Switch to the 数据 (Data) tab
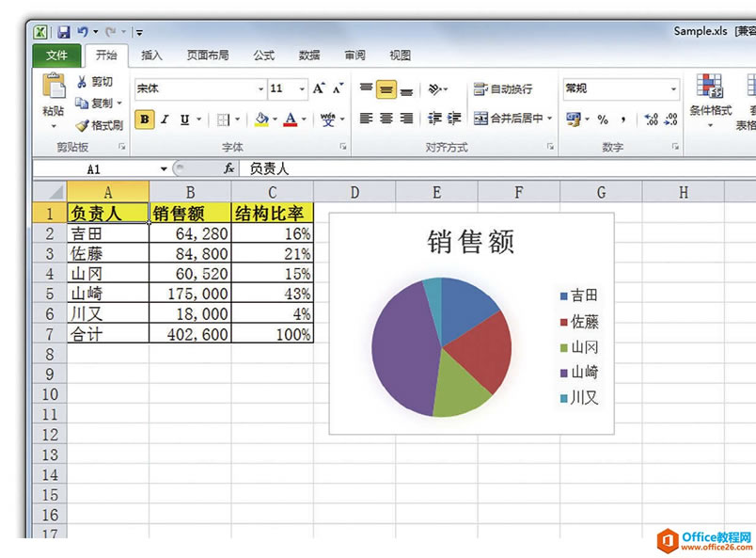Viewport: 756px width, 558px height. 309,56
